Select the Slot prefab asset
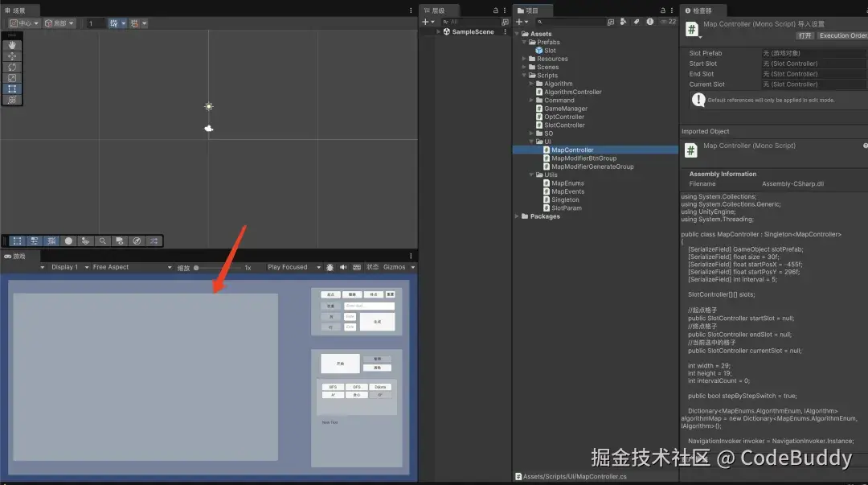The image size is (868, 485). click(x=545, y=51)
